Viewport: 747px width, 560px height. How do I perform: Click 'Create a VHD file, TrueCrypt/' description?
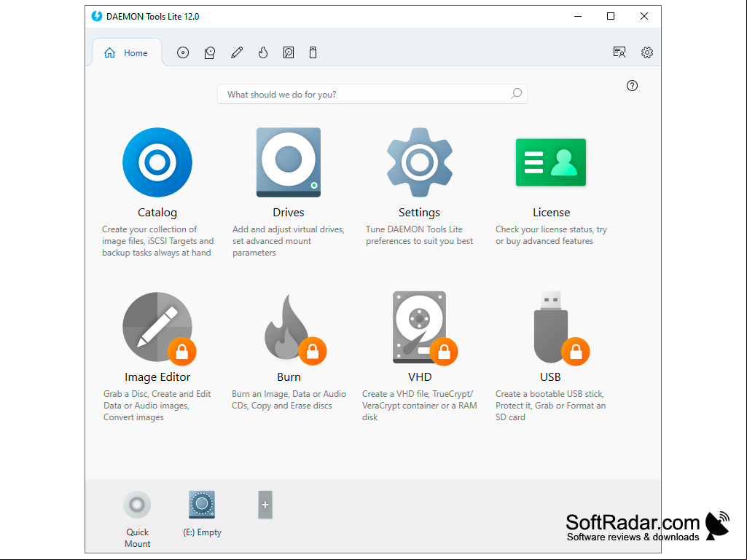tap(419, 406)
